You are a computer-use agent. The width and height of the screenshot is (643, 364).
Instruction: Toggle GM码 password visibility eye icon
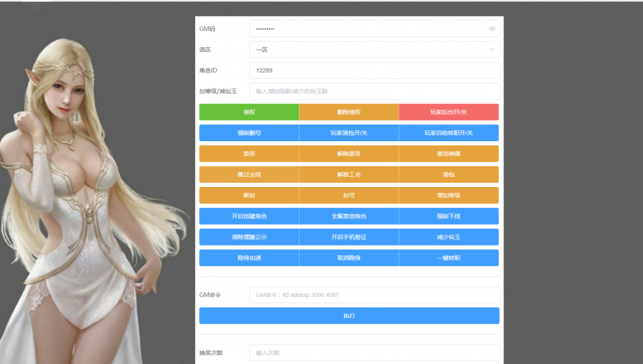coord(493,28)
